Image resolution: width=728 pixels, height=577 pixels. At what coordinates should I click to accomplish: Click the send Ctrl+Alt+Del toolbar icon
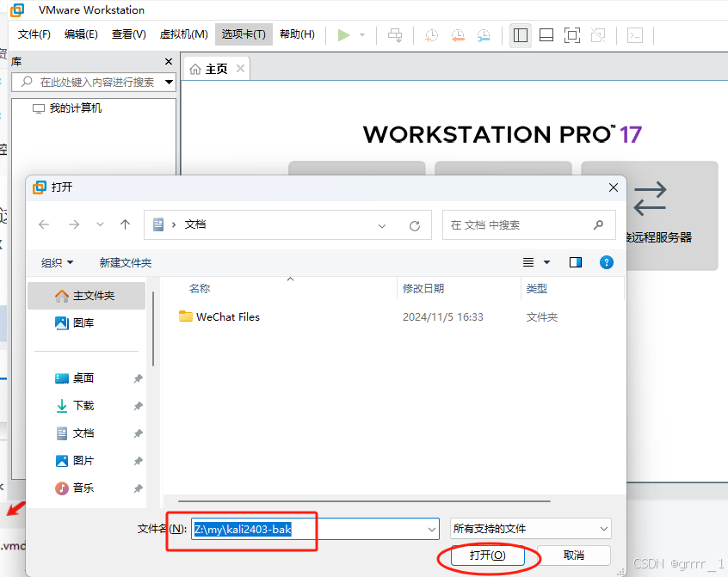(395, 35)
